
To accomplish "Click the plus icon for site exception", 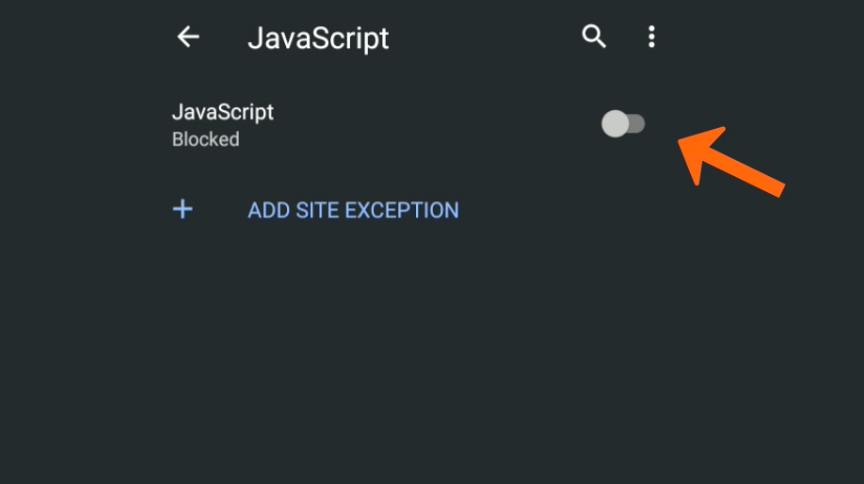I will [x=183, y=209].
